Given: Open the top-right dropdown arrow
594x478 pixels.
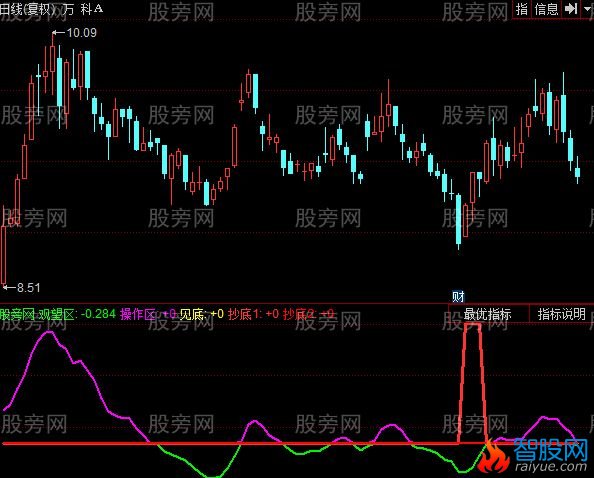Looking at the screenshot, I should [x=588, y=9].
